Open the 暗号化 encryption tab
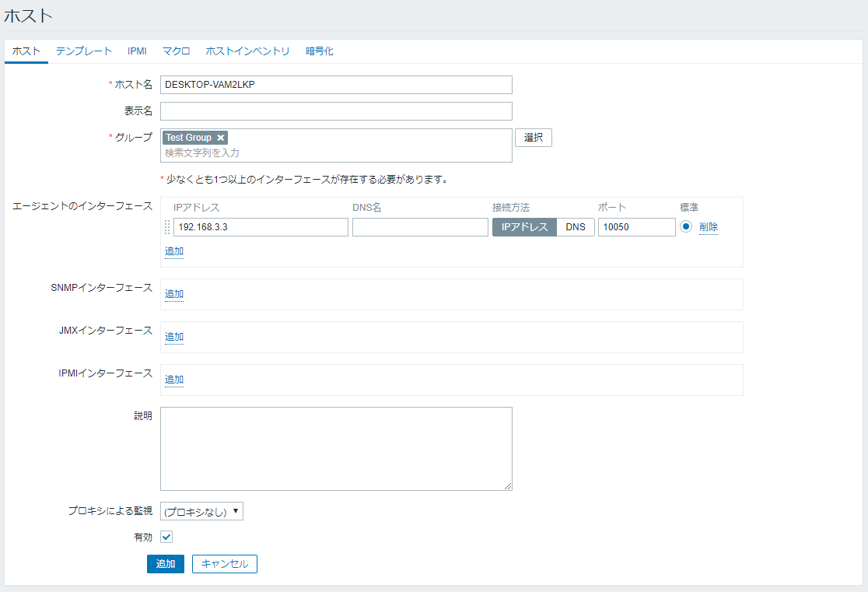The width and height of the screenshot is (868, 592). (319, 51)
